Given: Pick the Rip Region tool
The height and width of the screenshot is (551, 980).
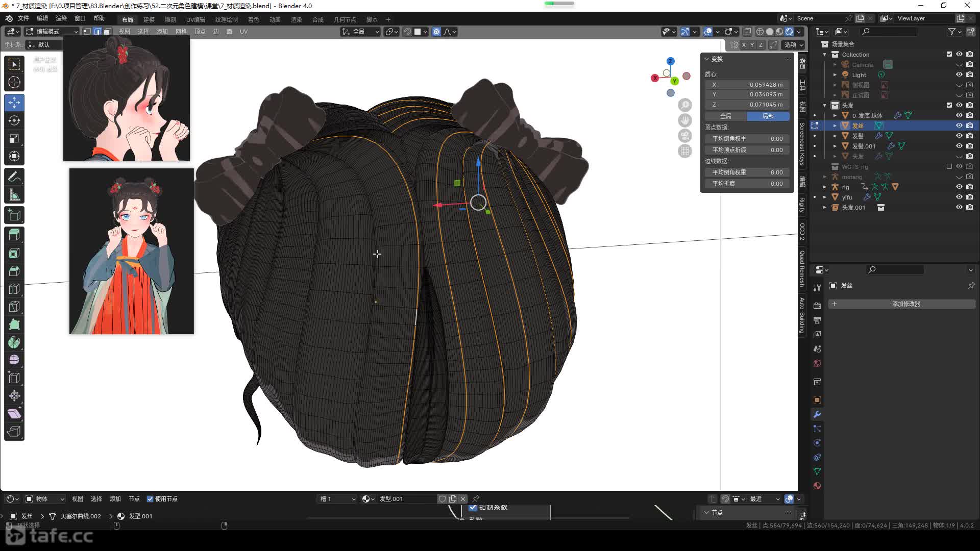Looking at the screenshot, I should [x=14, y=432].
